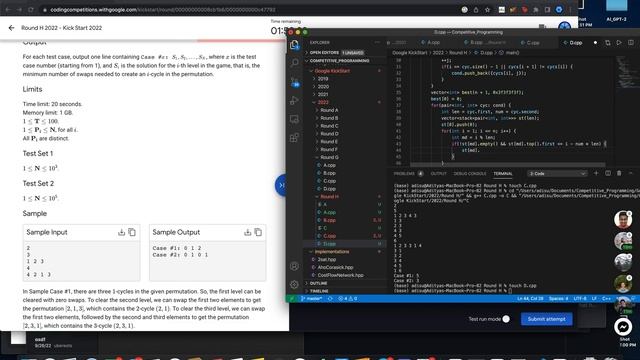
Task: Open the Output panel tab
Action: 439,173
